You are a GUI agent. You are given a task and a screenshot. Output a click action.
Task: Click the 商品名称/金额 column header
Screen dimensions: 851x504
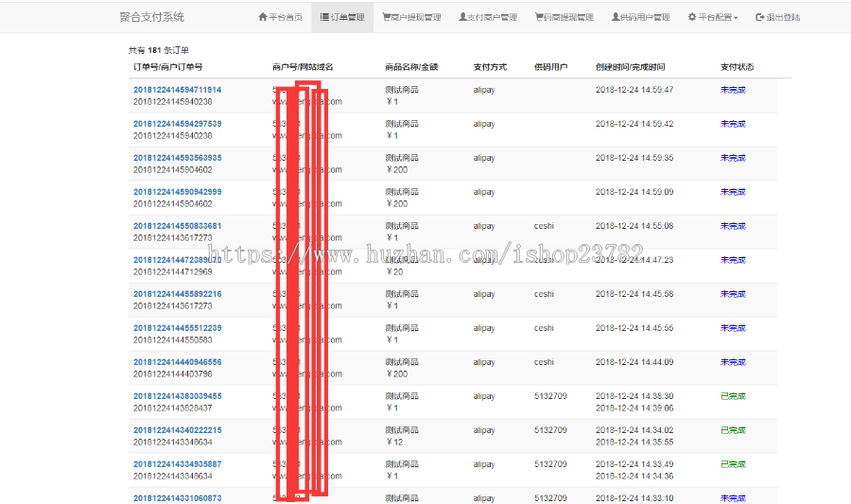[x=411, y=67]
